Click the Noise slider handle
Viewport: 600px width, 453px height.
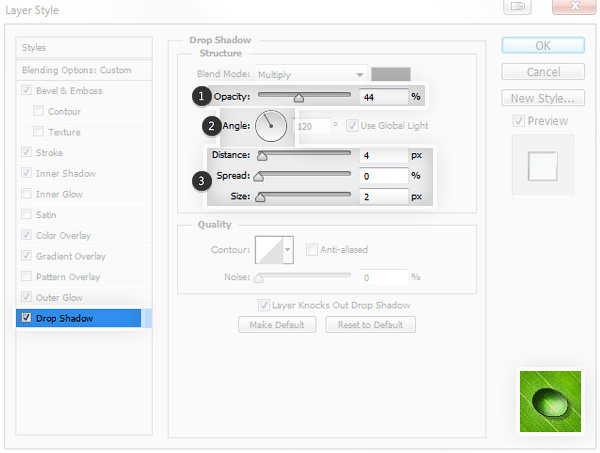(x=259, y=277)
